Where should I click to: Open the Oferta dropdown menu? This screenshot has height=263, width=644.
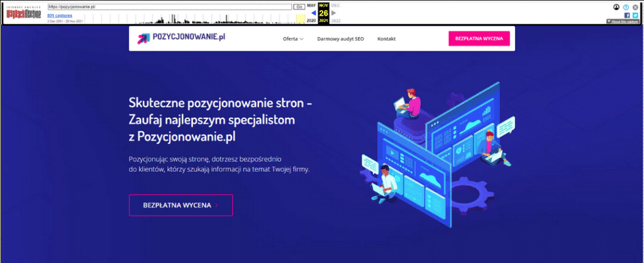coord(293,39)
